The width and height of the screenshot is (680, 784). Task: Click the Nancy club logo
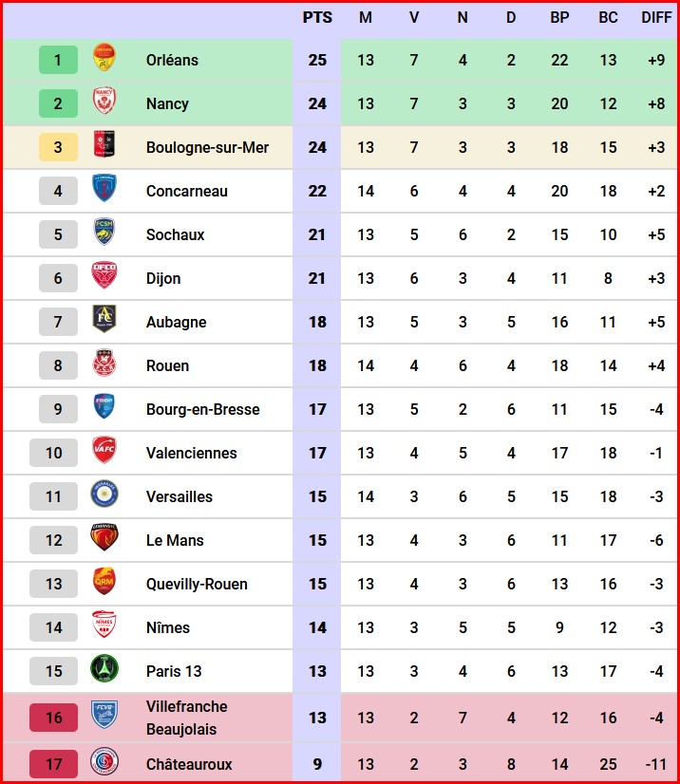(104, 101)
